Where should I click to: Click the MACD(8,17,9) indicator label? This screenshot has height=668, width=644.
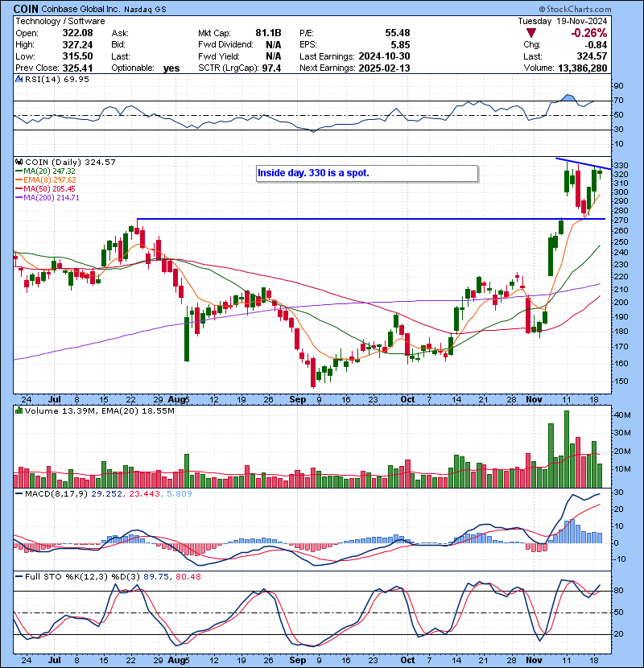tap(56, 494)
